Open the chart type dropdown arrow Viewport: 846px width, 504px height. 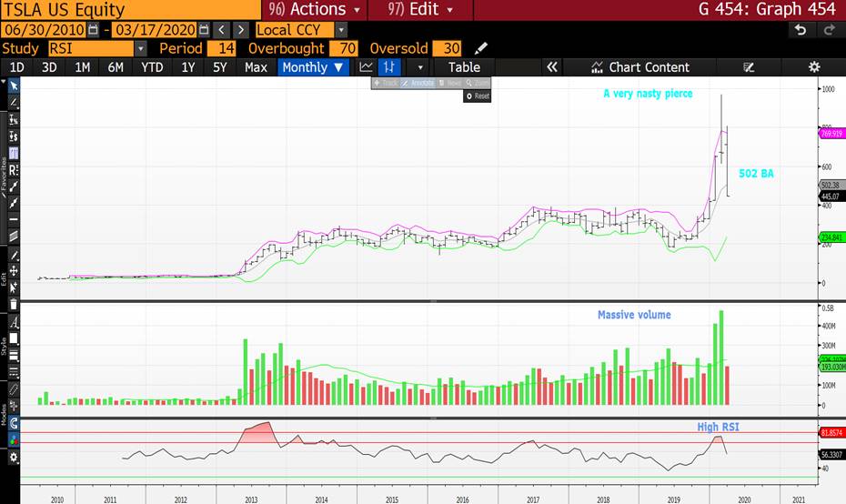point(420,67)
